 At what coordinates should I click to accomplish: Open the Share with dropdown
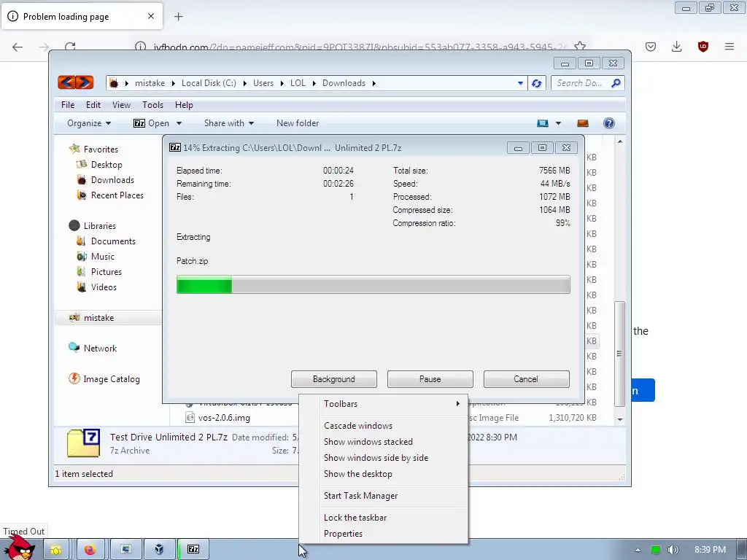[x=228, y=123]
